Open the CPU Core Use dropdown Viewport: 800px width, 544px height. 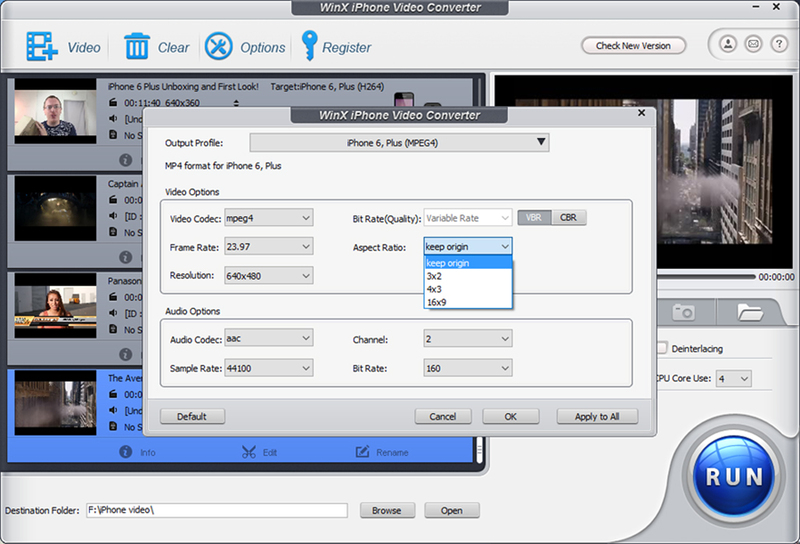tap(733, 379)
